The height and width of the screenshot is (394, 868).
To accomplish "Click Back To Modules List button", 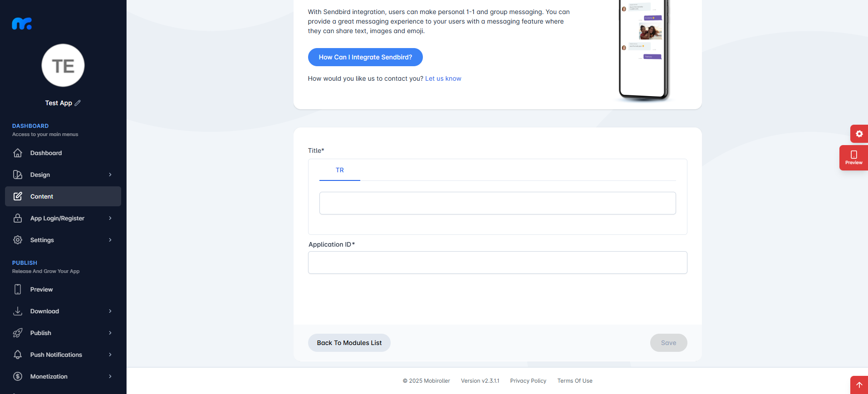I will pyautogui.click(x=349, y=343).
